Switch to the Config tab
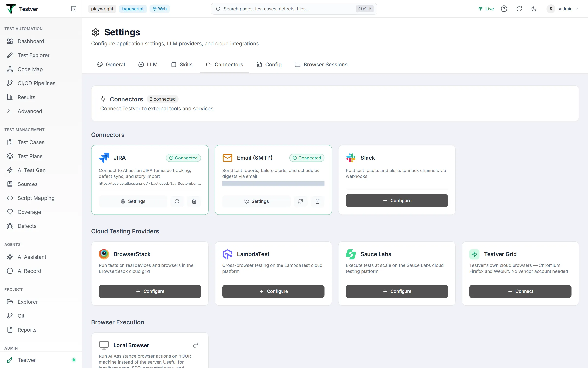The height and width of the screenshot is (368, 588). click(269, 65)
